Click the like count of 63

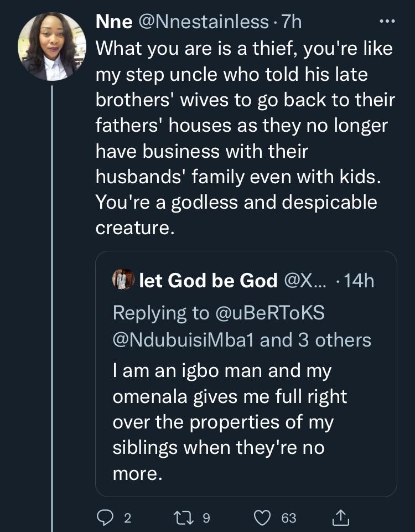pyautogui.click(x=289, y=518)
